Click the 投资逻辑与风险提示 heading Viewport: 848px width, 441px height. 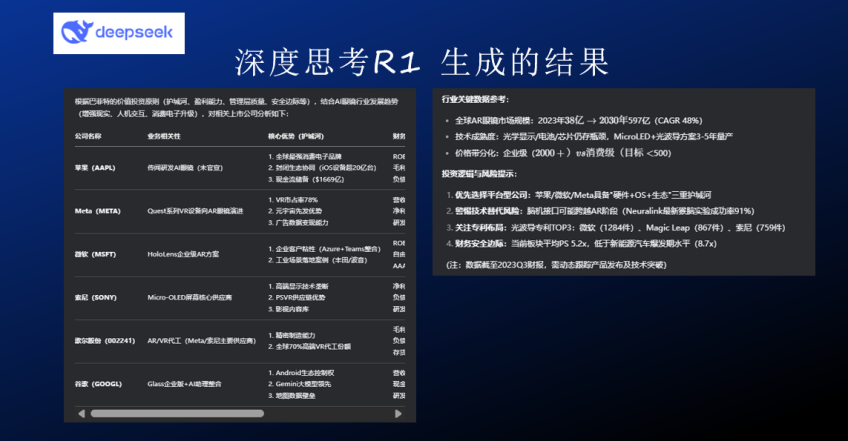[x=479, y=174]
